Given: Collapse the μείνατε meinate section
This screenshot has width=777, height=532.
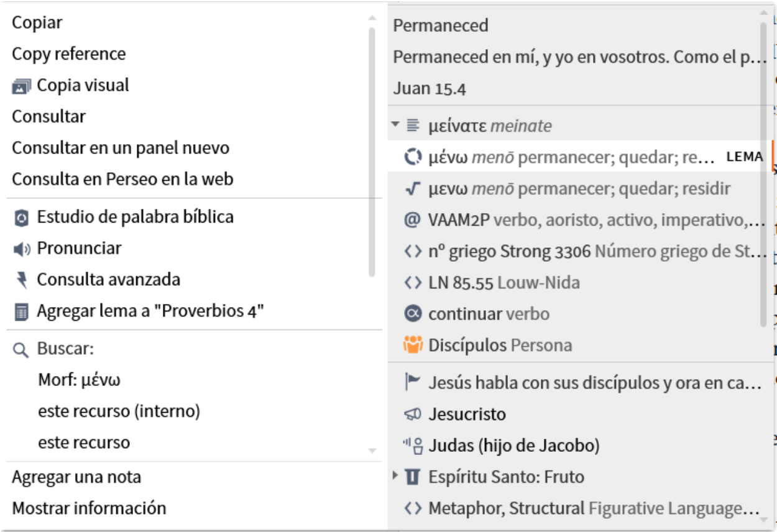Looking at the screenshot, I should [x=395, y=125].
